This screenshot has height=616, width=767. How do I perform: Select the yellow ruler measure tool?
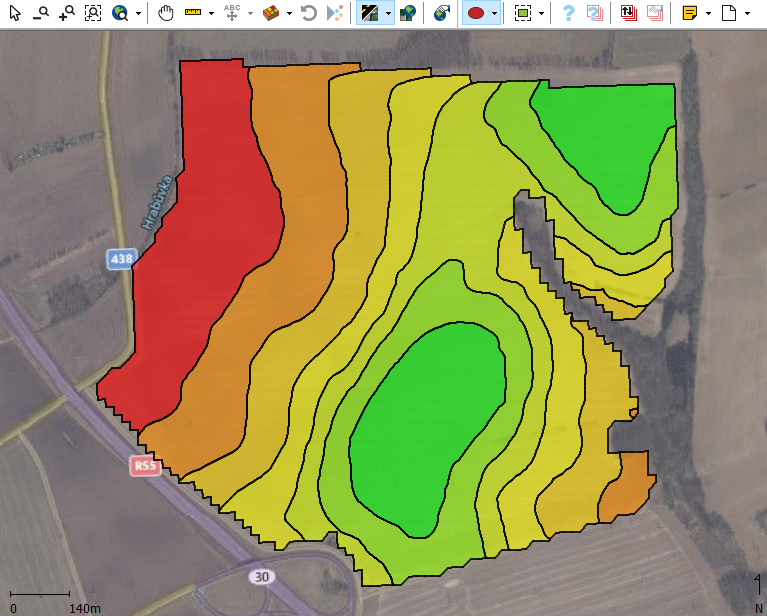(193, 12)
